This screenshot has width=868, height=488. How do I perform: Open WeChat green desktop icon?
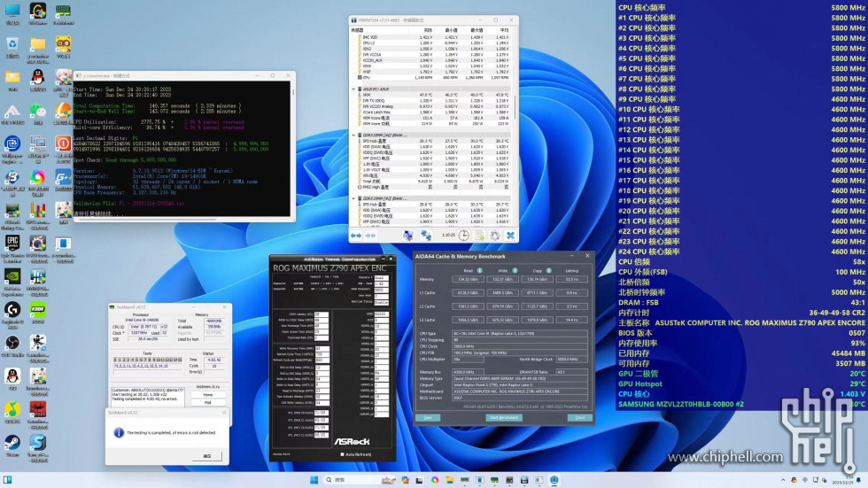pyautogui.click(x=37, y=111)
